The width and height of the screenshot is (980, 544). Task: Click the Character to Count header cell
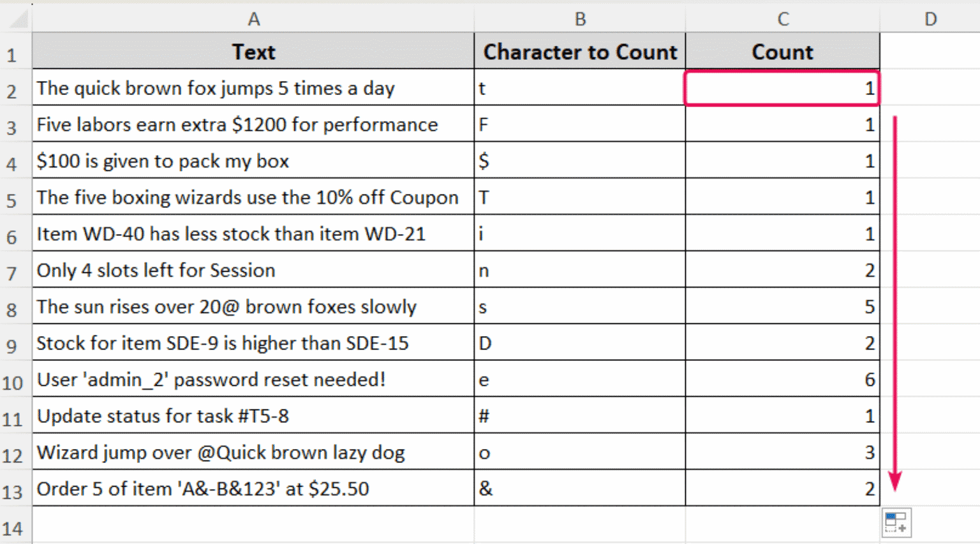click(579, 52)
